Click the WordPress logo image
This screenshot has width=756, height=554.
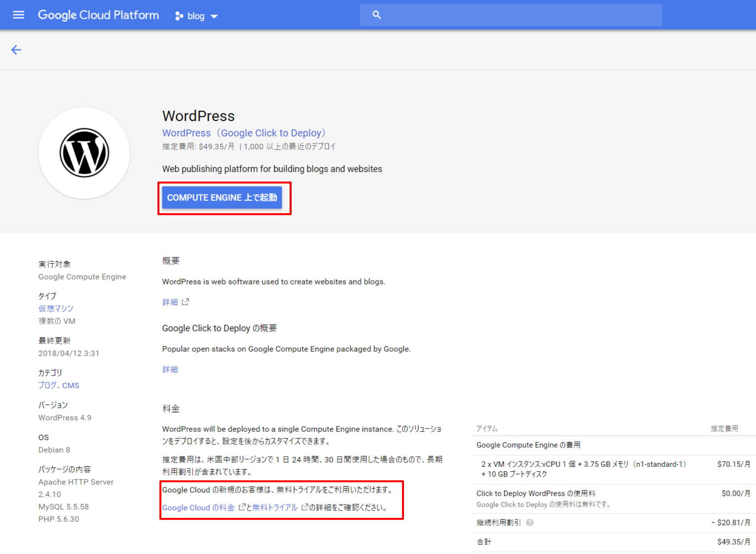point(84,153)
